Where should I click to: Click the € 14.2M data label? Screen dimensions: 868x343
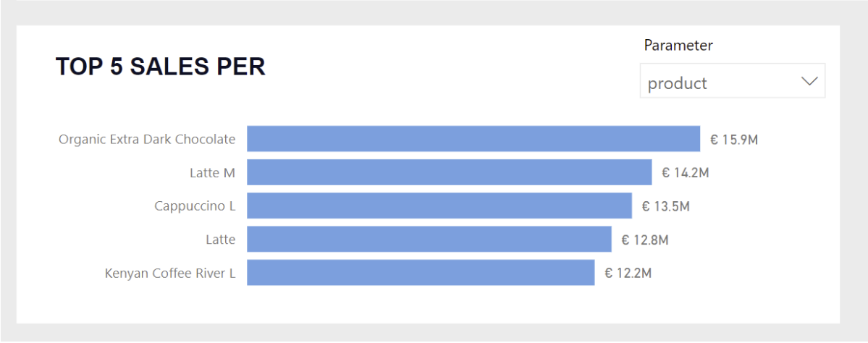[685, 173]
